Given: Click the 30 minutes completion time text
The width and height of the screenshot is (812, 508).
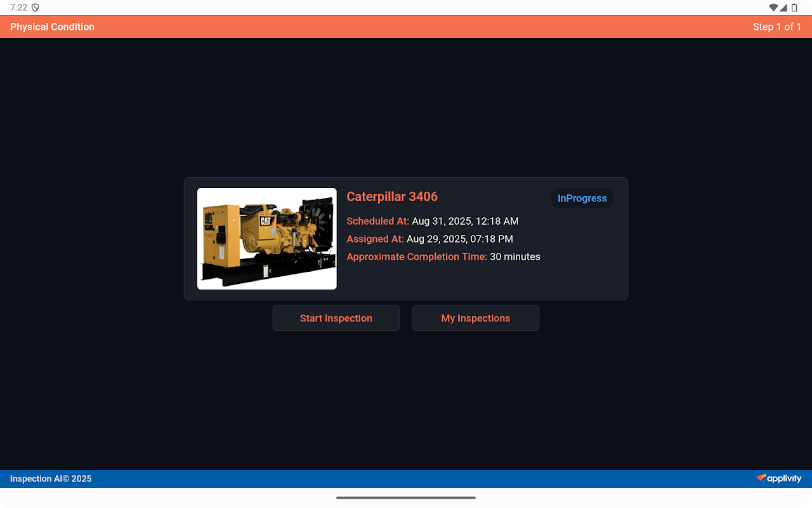Looking at the screenshot, I should [x=515, y=257].
